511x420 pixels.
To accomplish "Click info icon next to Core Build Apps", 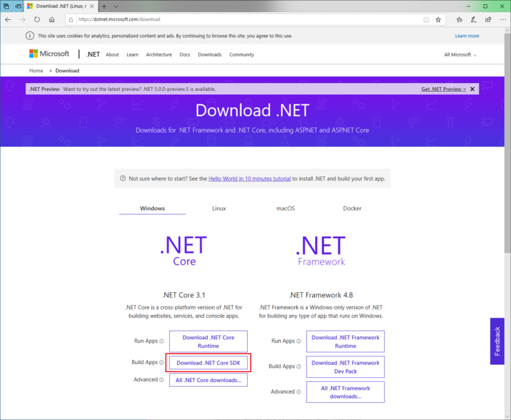I will pyautogui.click(x=162, y=363).
